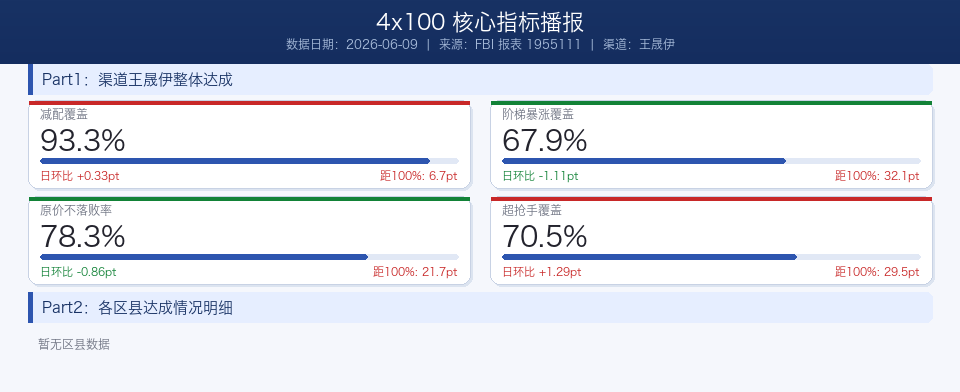Image resolution: width=960 pixels, height=392 pixels.
Task: Click the 减配覆盖 card label
Action: pos(64,114)
